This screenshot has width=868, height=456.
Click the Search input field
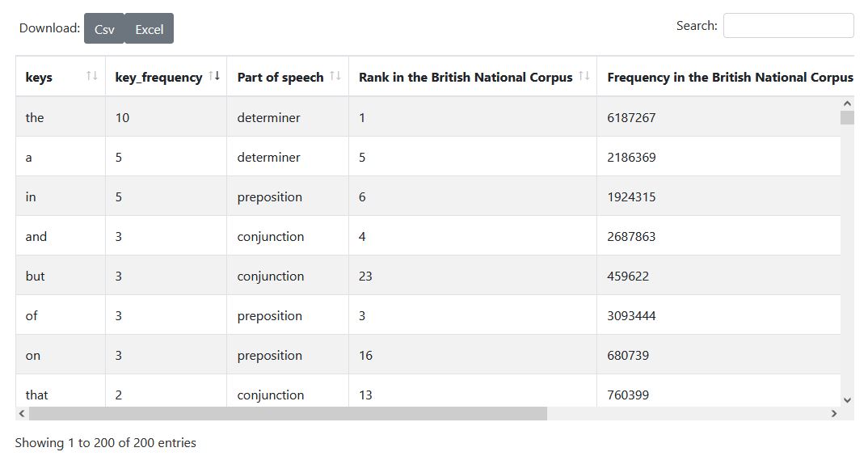[788, 26]
